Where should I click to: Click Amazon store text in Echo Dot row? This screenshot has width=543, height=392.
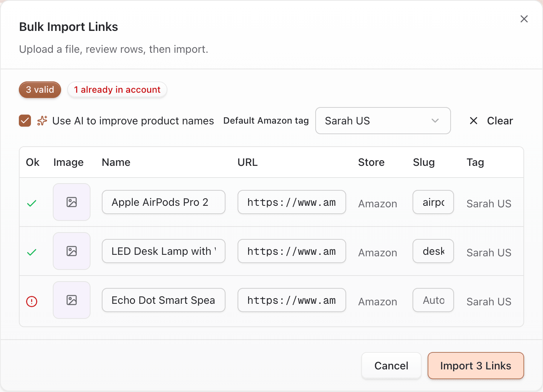click(378, 302)
